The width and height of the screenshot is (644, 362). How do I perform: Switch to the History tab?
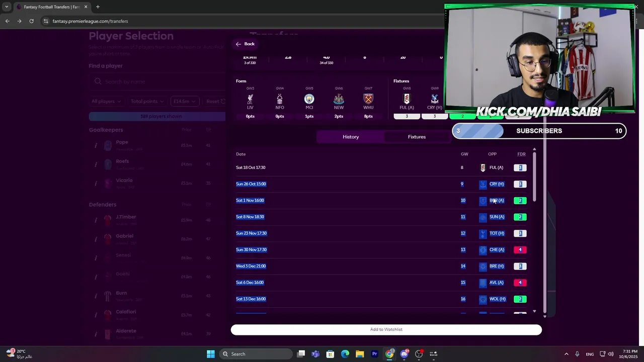351,137
